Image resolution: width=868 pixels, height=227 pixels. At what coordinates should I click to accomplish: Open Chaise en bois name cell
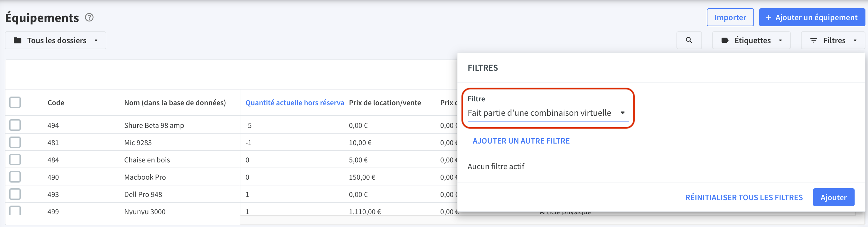pos(147,160)
